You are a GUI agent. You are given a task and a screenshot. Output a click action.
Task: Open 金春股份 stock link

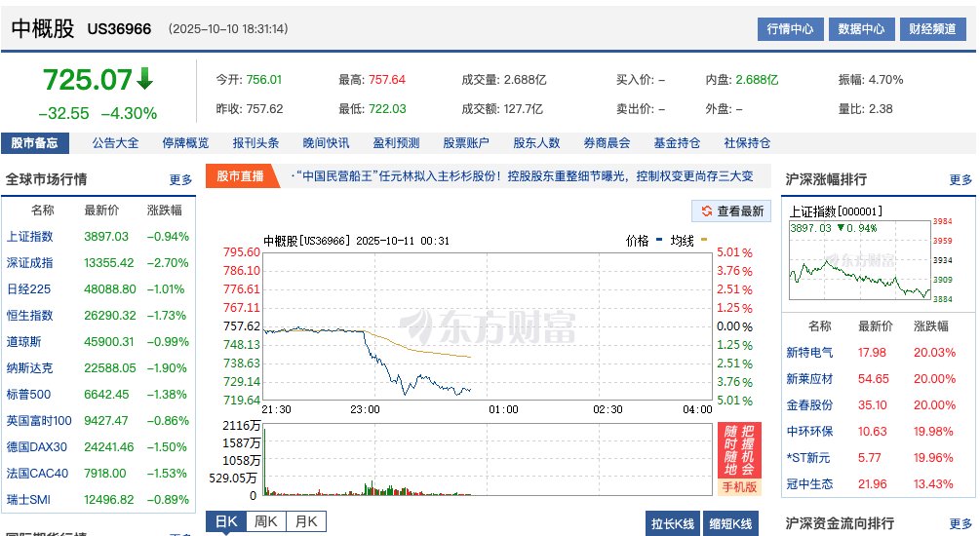coord(809,404)
